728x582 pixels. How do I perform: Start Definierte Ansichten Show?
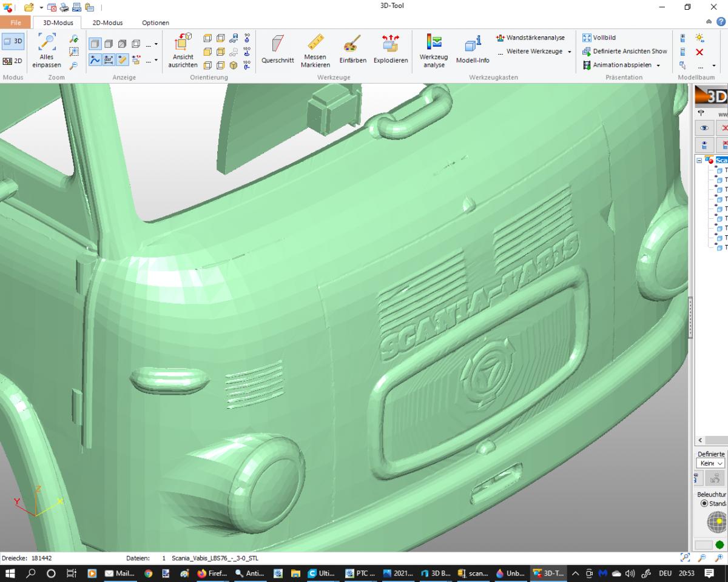coord(625,52)
